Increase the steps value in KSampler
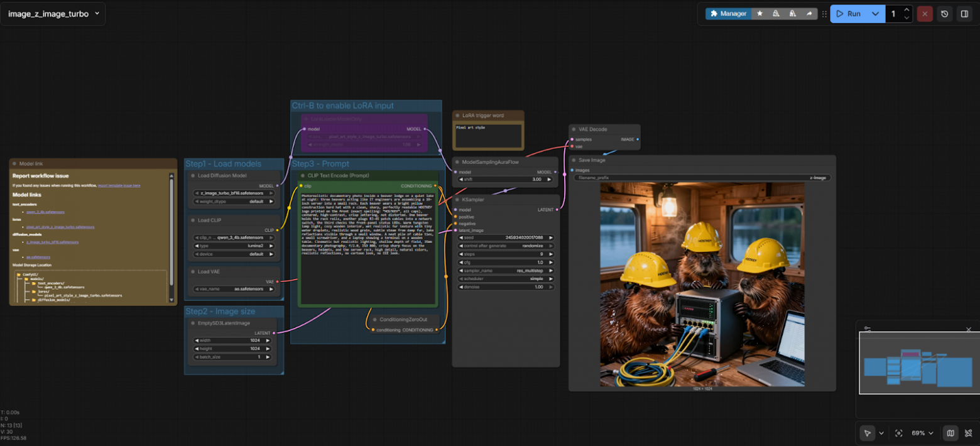Viewport: 980px width, 446px height. [551, 254]
